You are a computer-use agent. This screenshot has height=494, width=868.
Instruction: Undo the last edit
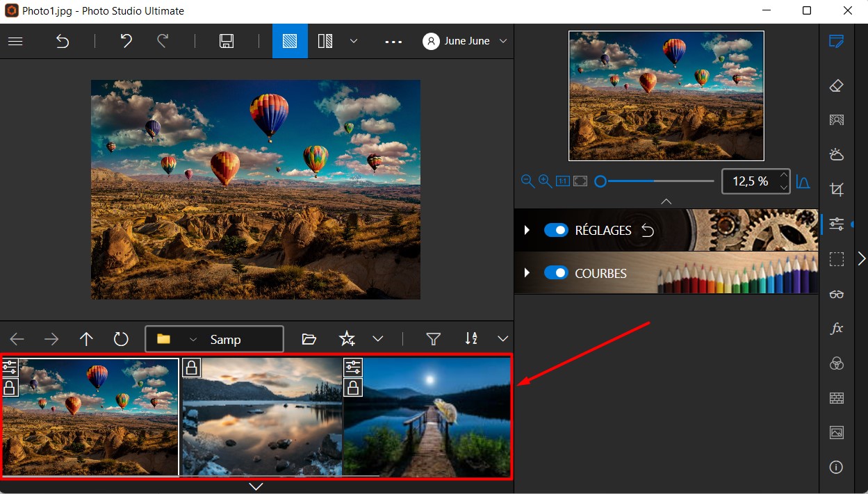pyautogui.click(x=126, y=41)
